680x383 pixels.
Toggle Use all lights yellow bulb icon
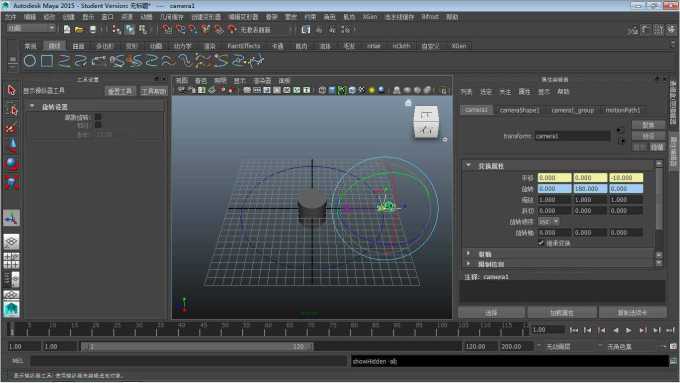372,90
